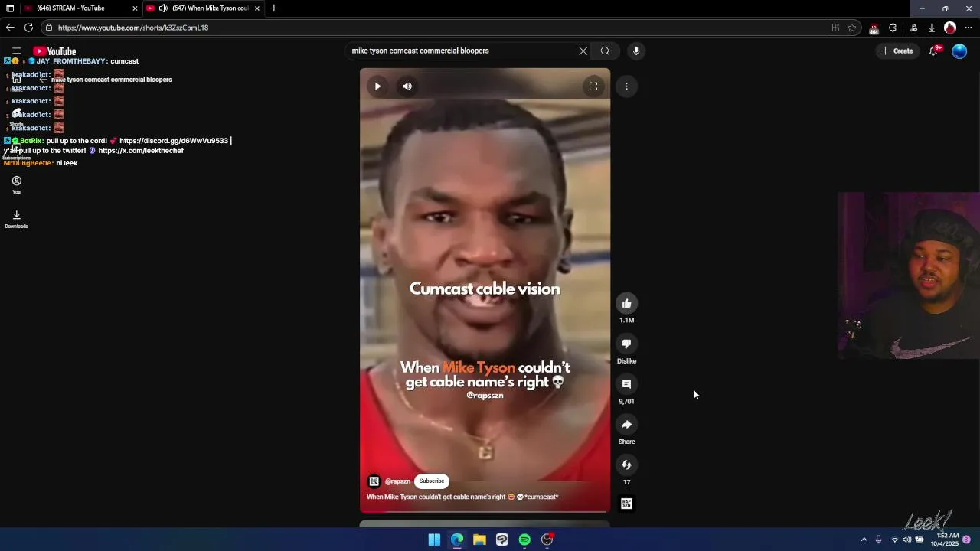
Task: Open the 9,701 comments panel
Action: [626, 384]
